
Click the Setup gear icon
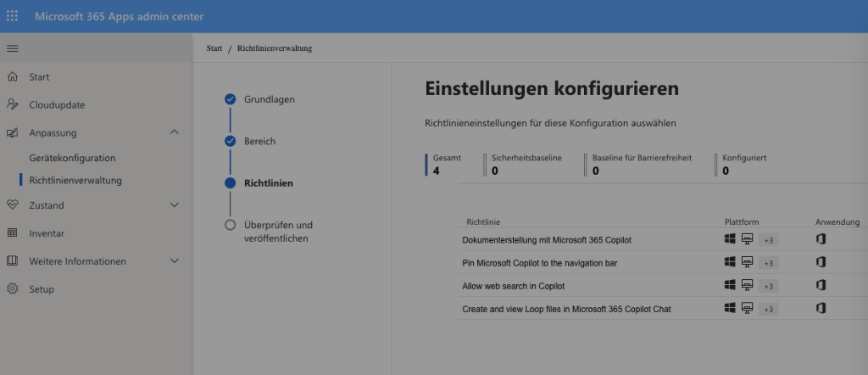(x=12, y=289)
